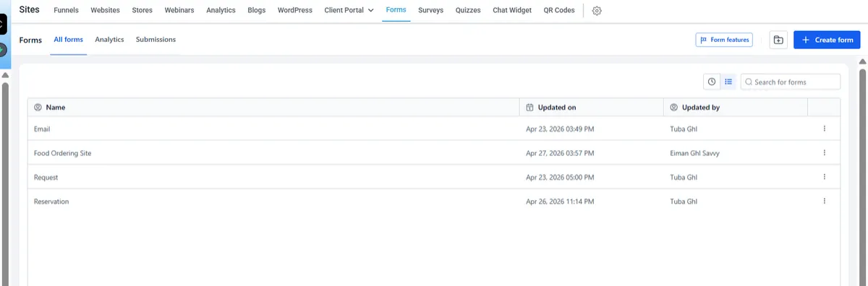Click Eiman Ghl Savvy updated-by cell

click(x=694, y=153)
